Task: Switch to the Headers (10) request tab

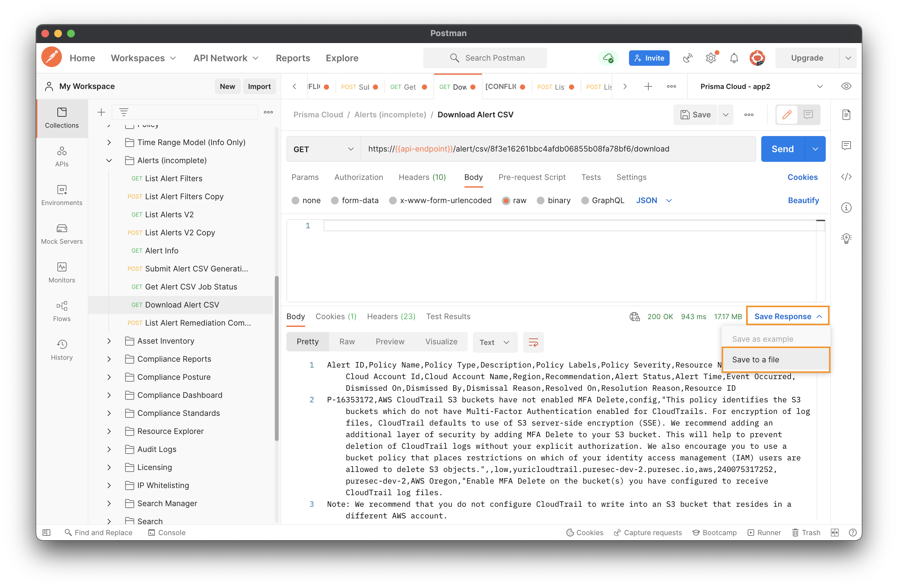Action: pos(422,177)
